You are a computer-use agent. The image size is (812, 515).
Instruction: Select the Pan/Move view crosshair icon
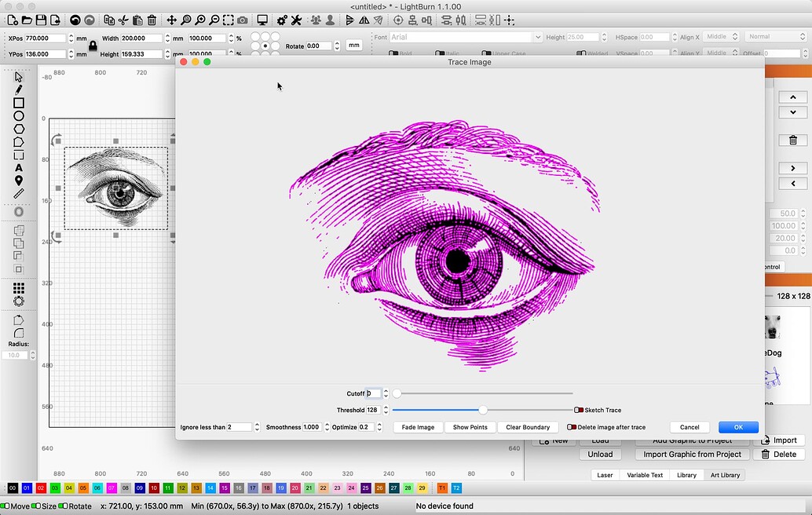tap(171, 20)
